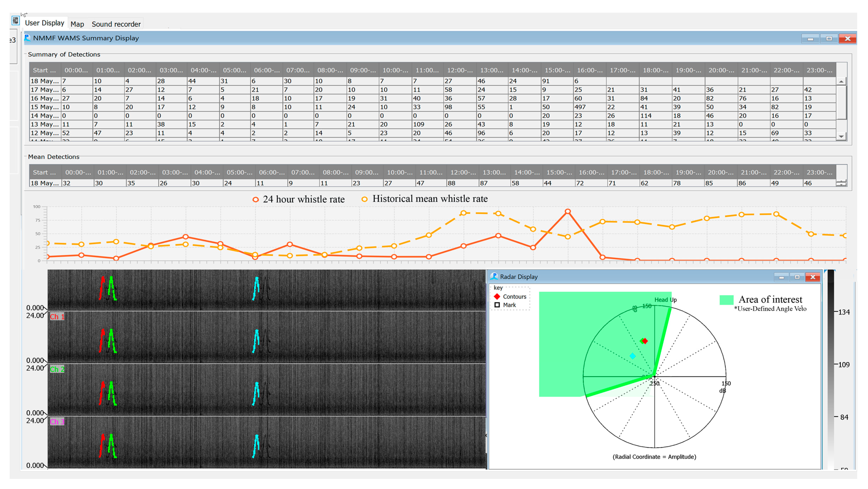Select the User Display tab
The image size is (868, 489).
[x=44, y=23]
